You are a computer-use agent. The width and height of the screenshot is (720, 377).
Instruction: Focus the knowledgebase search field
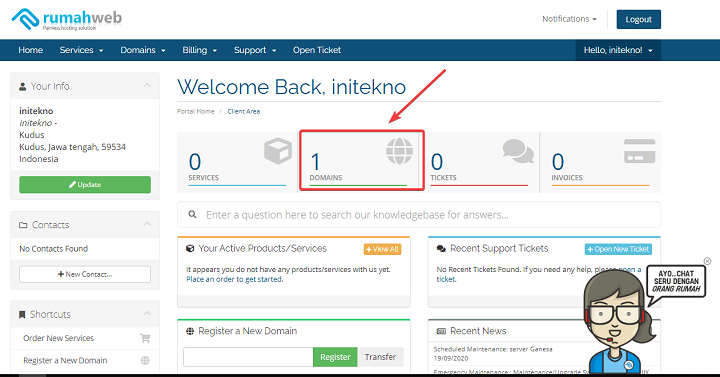tap(419, 214)
